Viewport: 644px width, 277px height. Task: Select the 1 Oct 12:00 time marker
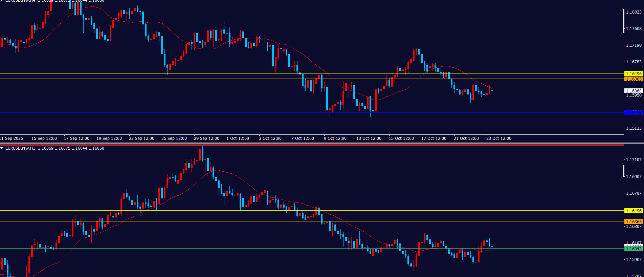(x=238, y=138)
